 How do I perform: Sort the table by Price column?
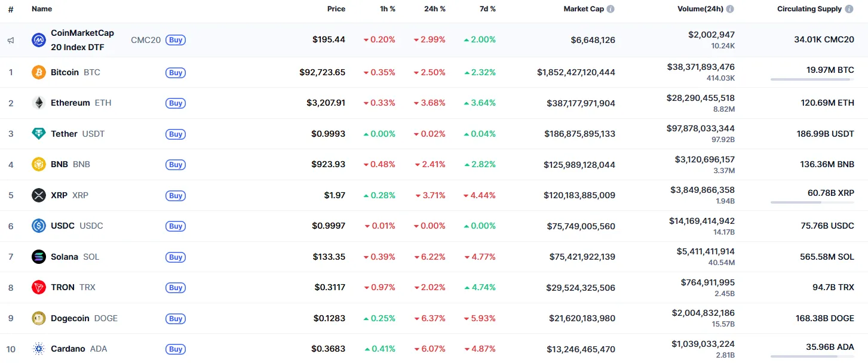[x=336, y=8]
